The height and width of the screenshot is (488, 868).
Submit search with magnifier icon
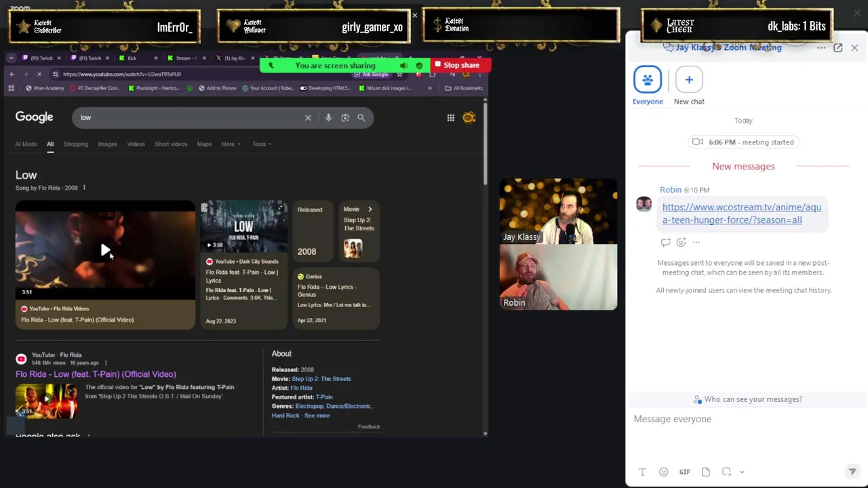click(x=361, y=118)
